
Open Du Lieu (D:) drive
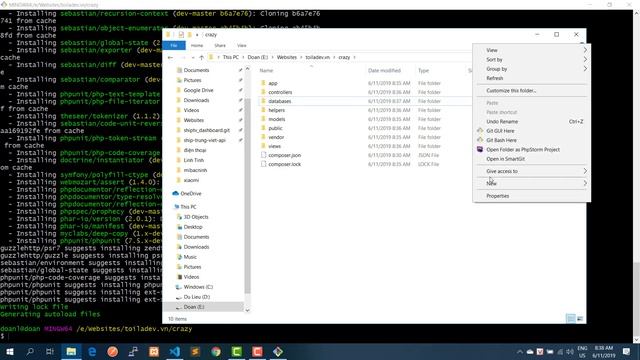[x=197, y=297]
